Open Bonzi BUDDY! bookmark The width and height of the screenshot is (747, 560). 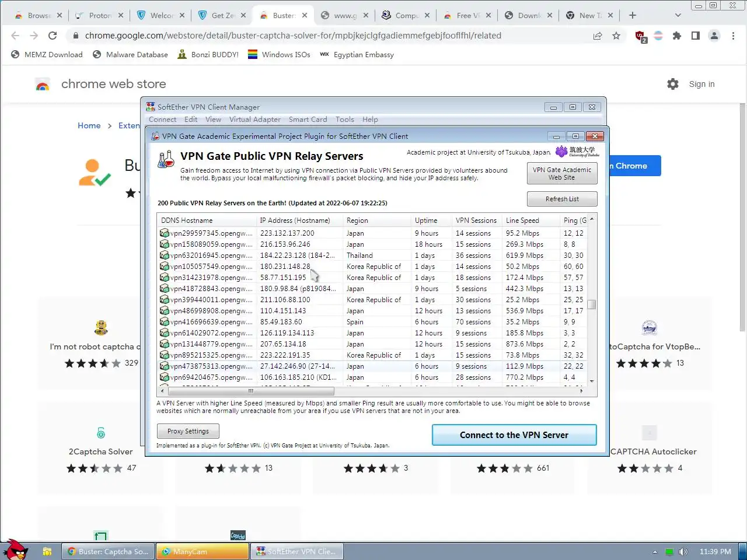(x=208, y=54)
